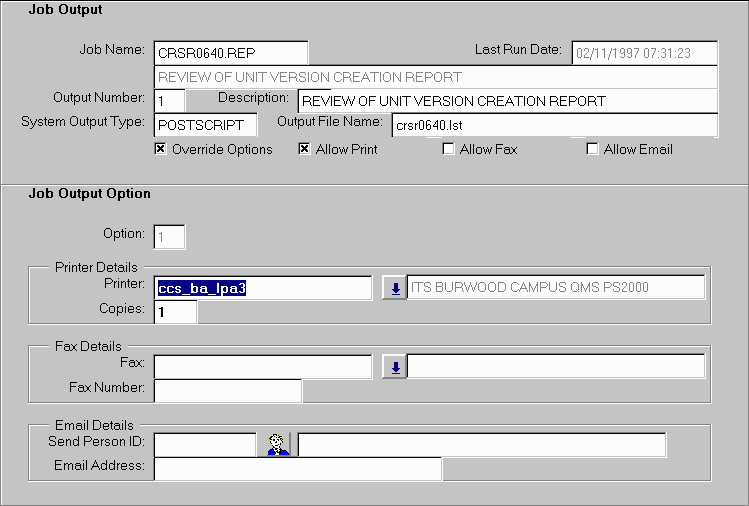Uncheck the Allow Print checkbox
This screenshot has height=506, width=749.
(x=305, y=149)
